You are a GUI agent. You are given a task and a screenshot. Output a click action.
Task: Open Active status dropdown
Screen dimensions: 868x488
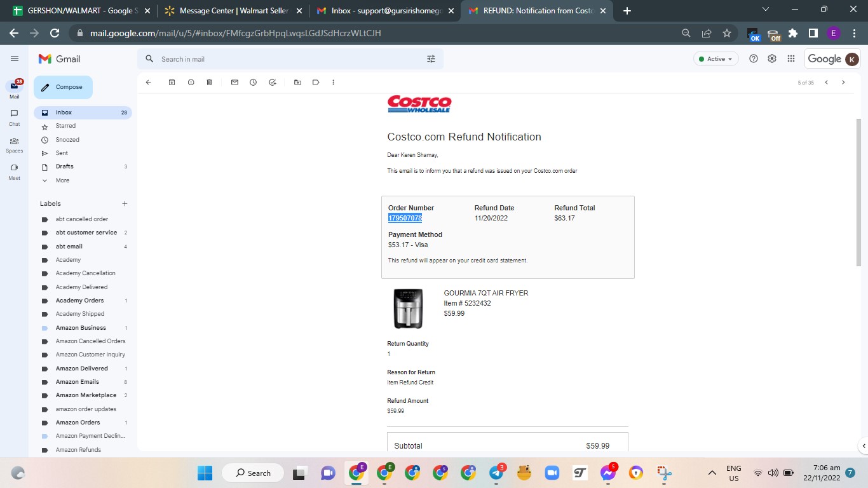pos(716,59)
